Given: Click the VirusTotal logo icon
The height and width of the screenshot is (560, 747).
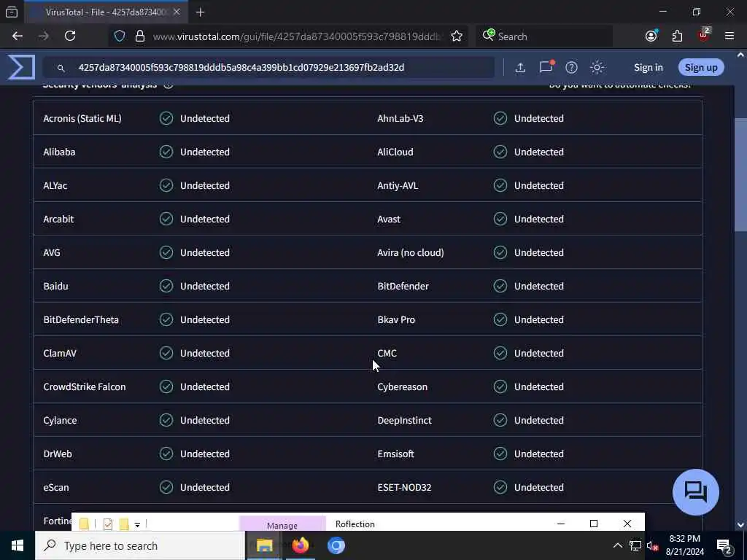Looking at the screenshot, I should coord(21,67).
